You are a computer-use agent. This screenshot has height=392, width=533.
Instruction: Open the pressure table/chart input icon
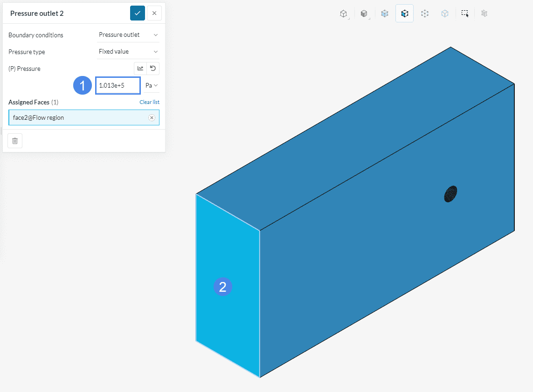[140, 69]
